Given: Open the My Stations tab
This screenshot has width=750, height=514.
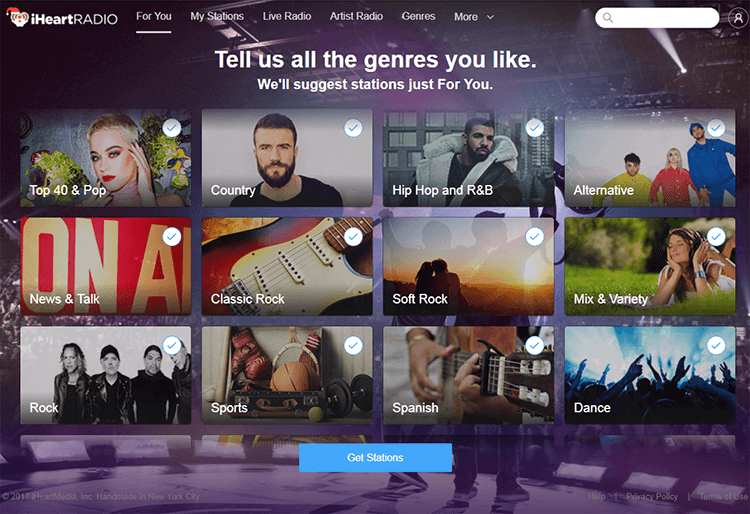Looking at the screenshot, I should click(x=217, y=16).
